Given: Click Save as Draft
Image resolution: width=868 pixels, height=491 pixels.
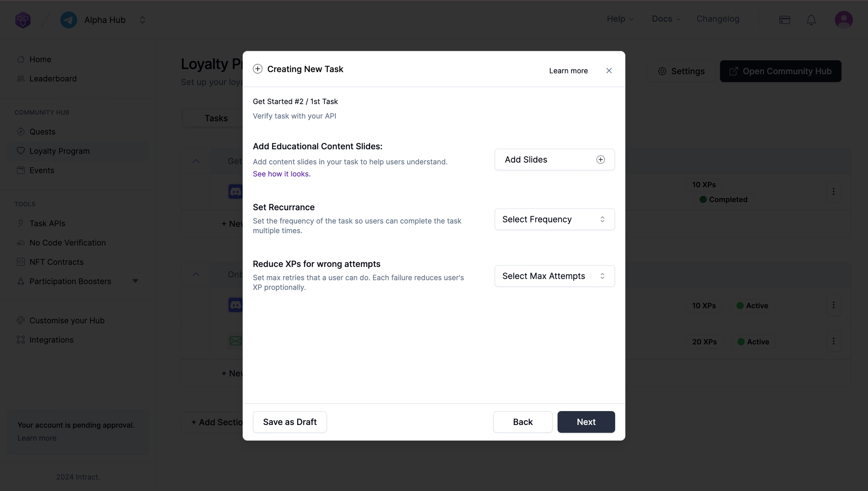Looking at the screenshot, I should click(x=290, y=422).
